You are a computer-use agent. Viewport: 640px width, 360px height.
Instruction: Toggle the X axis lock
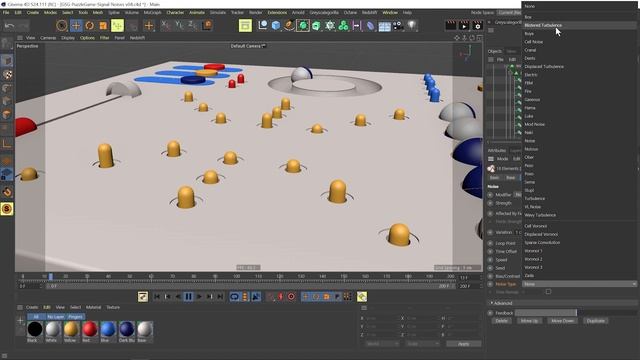[x=165, y=25]
